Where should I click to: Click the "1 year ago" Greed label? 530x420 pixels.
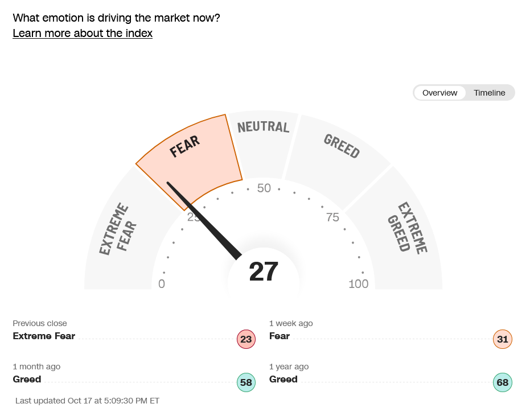[284, 379]
